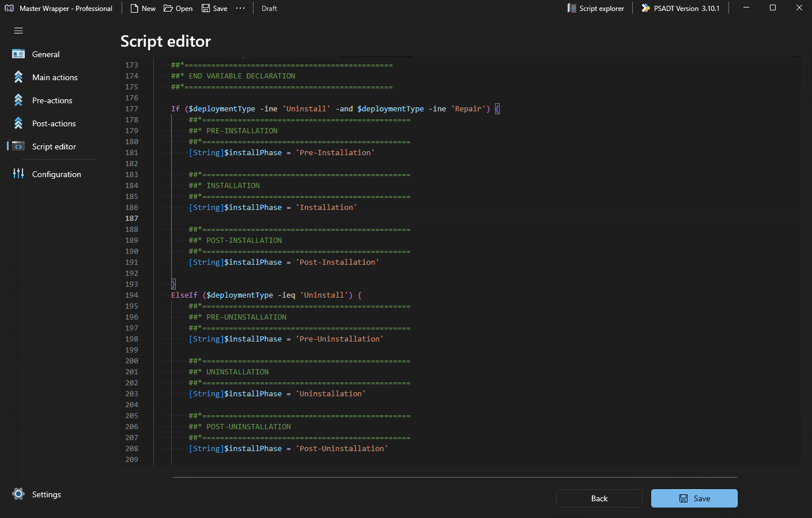Click the Master Wrapper app logo icon
The width and height of the screenshot is (812, 518).
point(9,8)
